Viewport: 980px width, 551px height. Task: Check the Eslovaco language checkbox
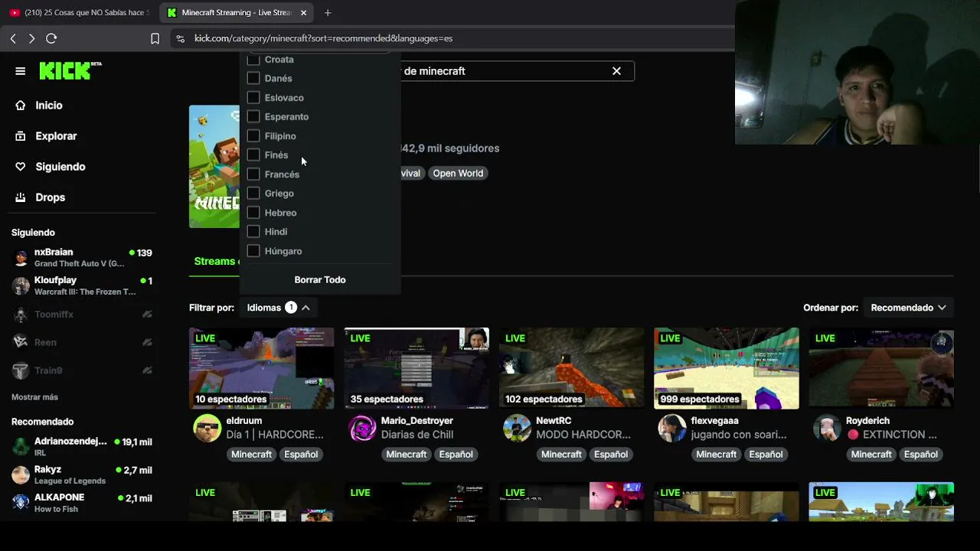tap(253, 97)
